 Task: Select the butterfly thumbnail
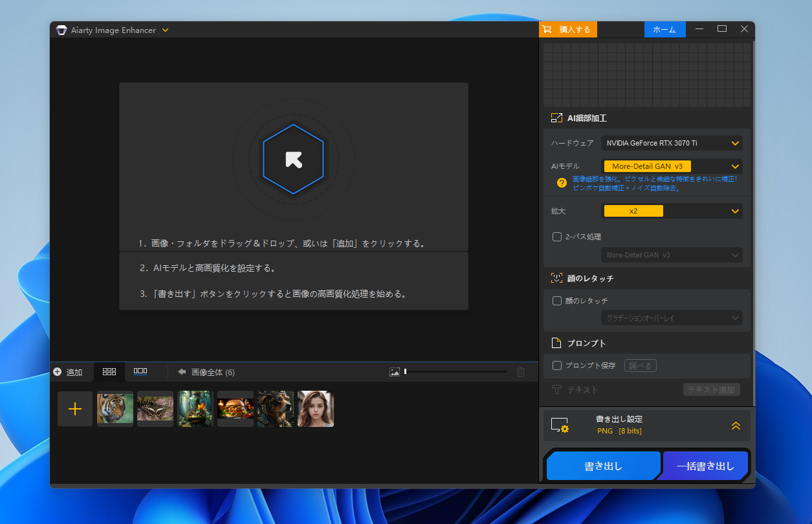click(155, 409)
